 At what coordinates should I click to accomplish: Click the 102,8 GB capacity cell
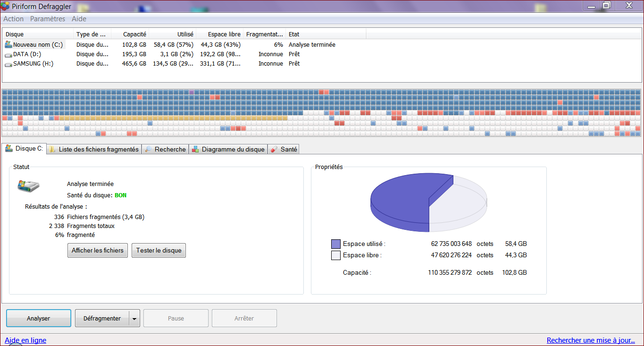[134, 45]
